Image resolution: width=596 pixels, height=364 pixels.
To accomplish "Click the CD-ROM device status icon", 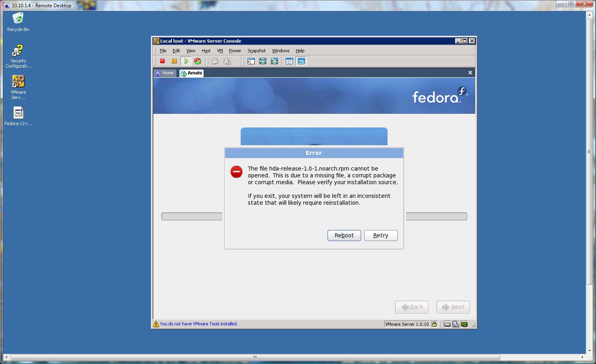I will (456, 324).
